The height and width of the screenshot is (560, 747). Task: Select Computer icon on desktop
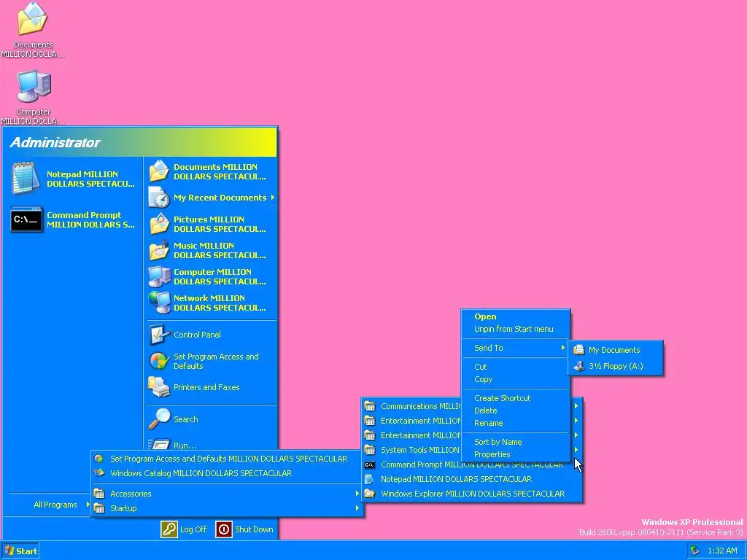pyautogui.click(x=34, y=86)
